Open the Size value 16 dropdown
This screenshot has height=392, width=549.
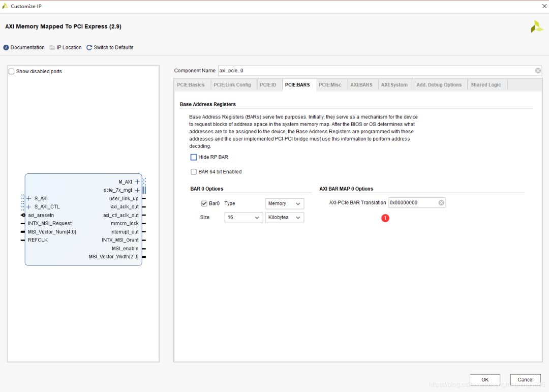243,218
